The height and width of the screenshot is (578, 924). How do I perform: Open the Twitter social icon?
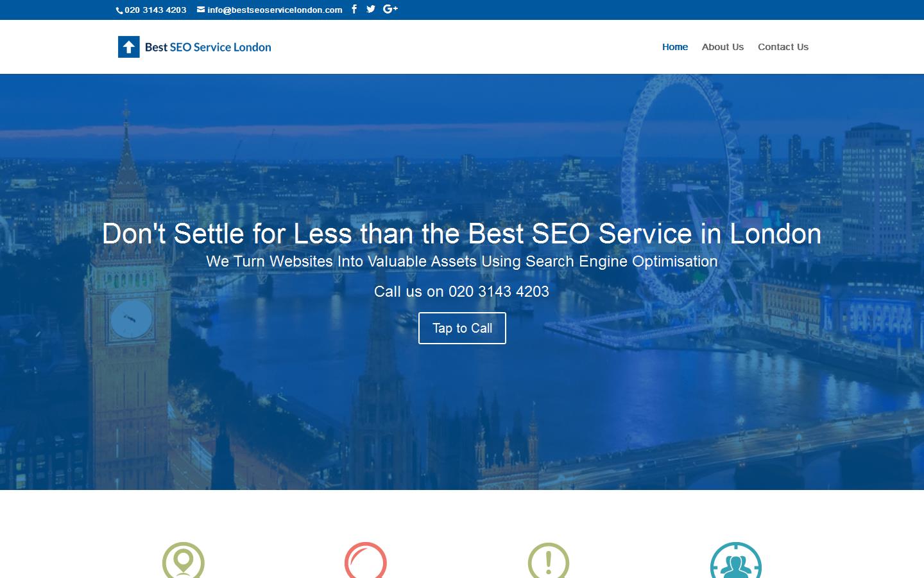tap(371, 10)
